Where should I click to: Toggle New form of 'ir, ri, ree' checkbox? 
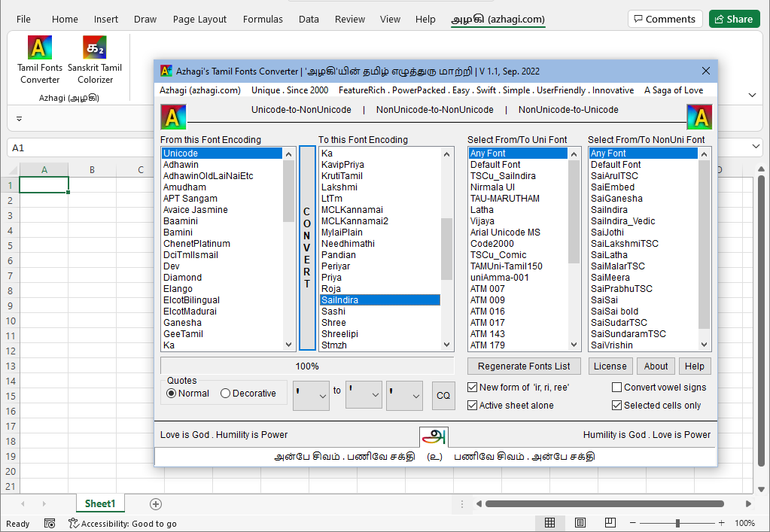click(x=473, y=388)
